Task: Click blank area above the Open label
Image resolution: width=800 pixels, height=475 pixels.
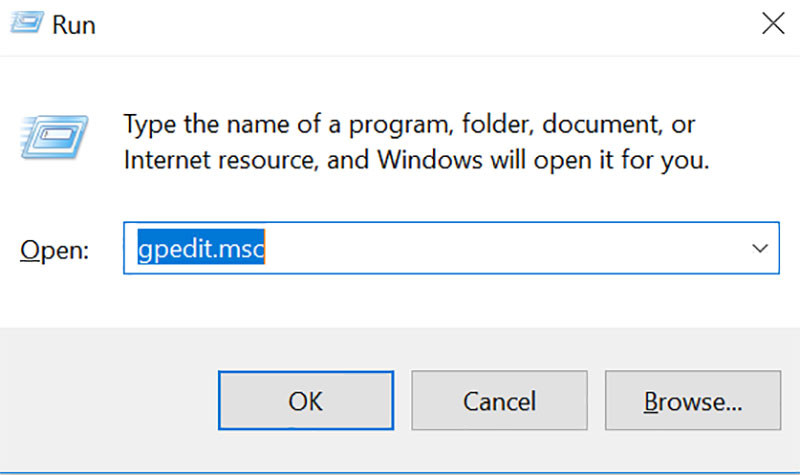Action: 55,204
